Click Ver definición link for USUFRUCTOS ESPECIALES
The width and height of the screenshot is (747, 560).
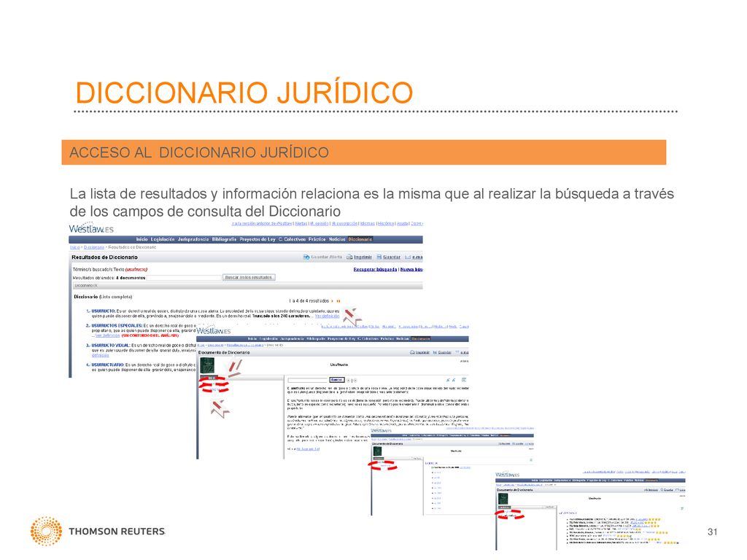click(x=107, y=335)
